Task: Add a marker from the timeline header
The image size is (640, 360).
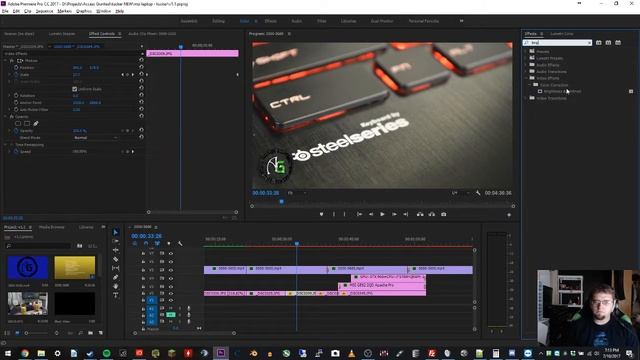Action: (x=169, y=244)
